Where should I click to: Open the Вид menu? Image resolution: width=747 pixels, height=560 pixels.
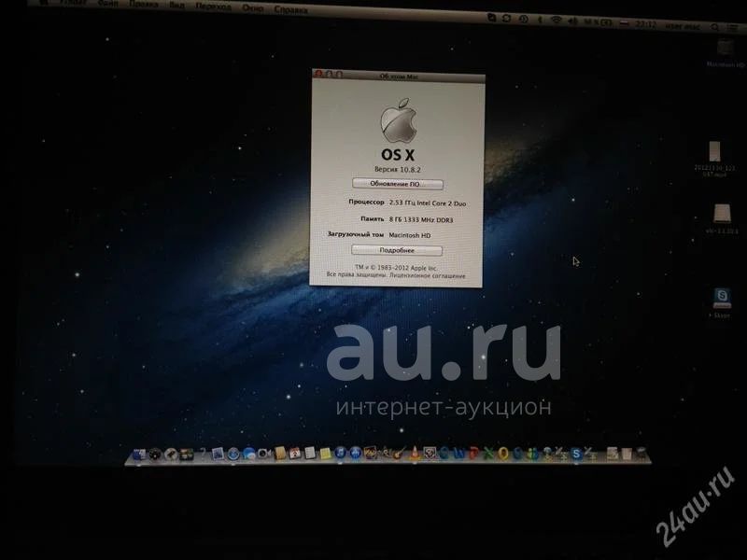click(176, 6)
